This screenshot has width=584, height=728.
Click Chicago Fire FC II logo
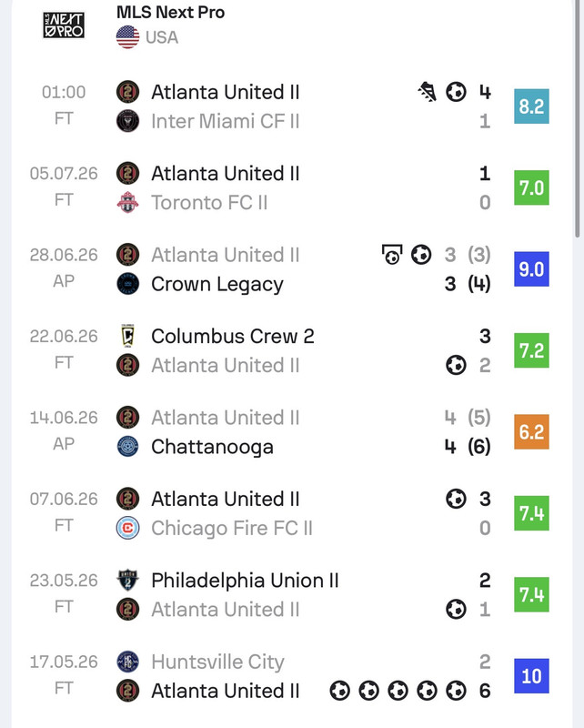127,528
